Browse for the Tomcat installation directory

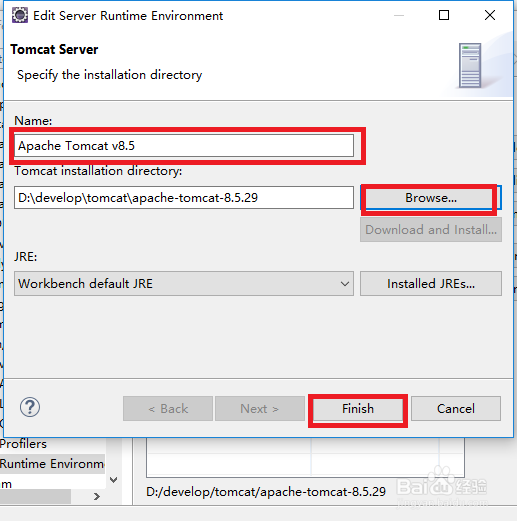pyautogui.click(x=431, y=198)
